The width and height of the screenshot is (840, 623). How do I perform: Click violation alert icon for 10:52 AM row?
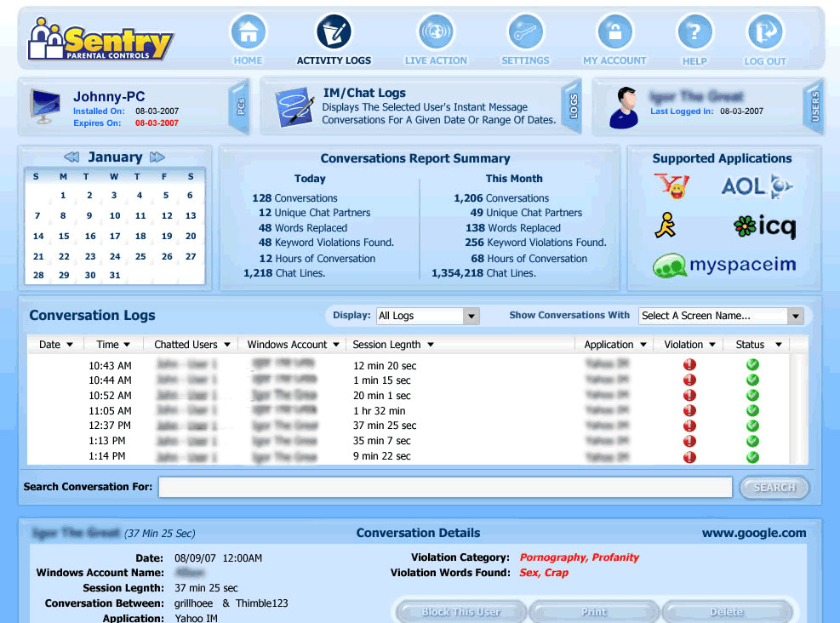click(689, 396)
